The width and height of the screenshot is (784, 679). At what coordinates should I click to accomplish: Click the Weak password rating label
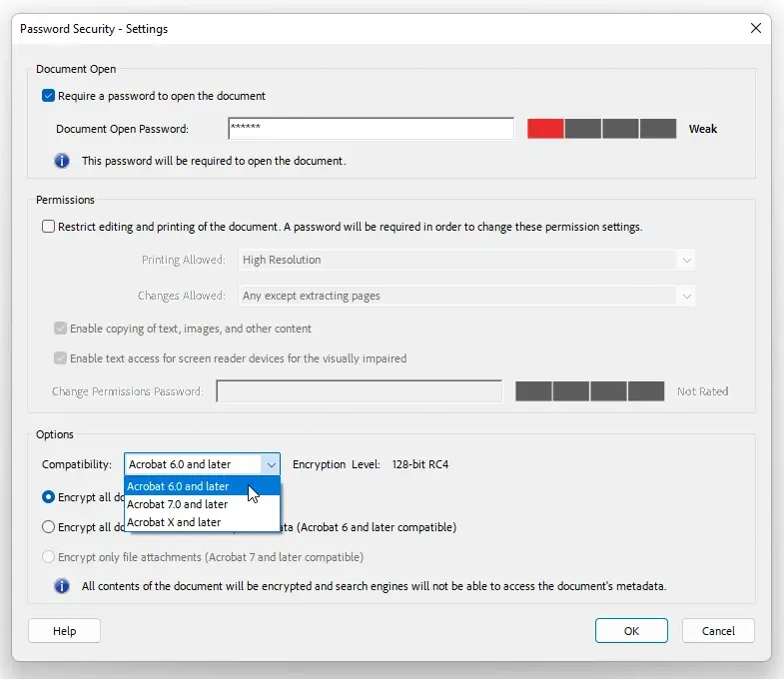pos(702,129)
